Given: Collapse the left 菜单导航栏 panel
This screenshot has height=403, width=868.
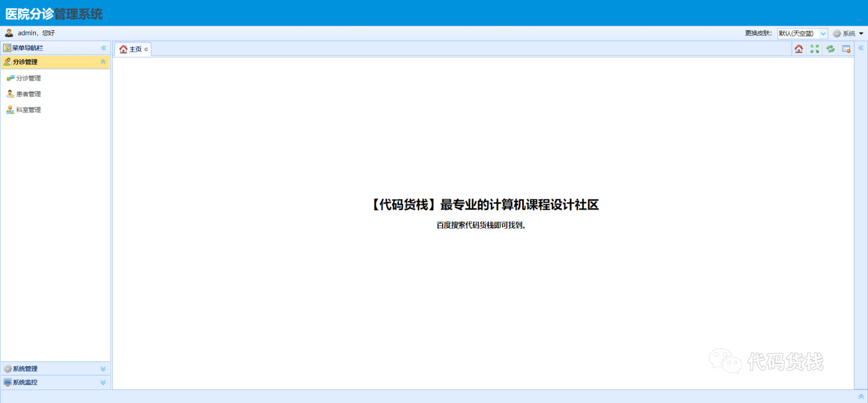Looking at the screenshot, I should (104, 48).
